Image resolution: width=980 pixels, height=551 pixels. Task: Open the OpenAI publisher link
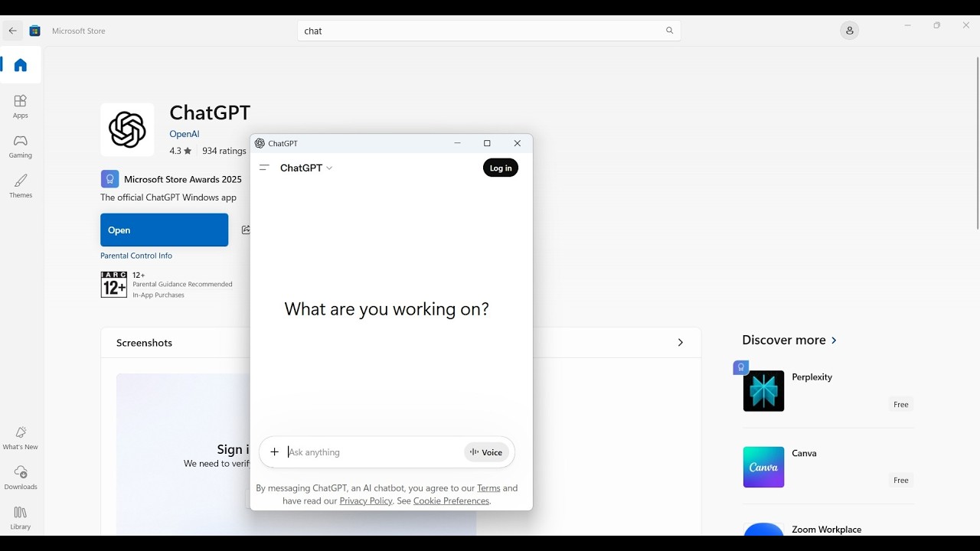tap(185, 134)
